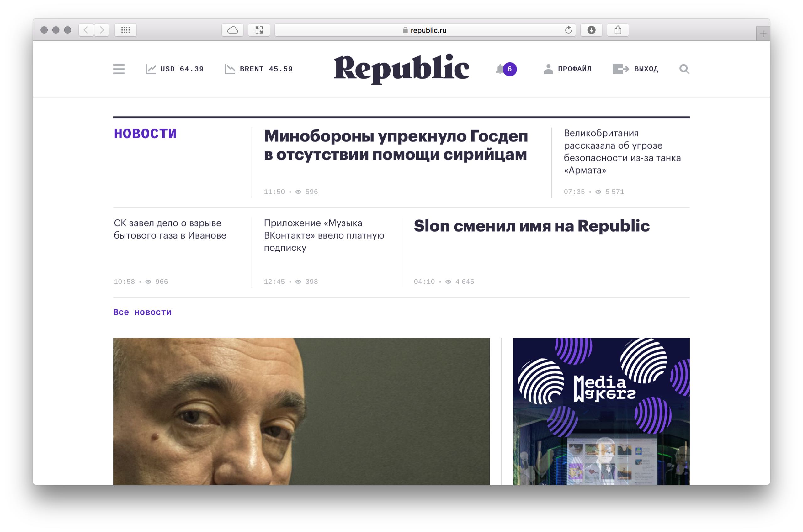Image resolution: width=803 pixels, height=532 pixels.
Task: Open the iCloud tabs cloud icon
Action: pos(232,30)
